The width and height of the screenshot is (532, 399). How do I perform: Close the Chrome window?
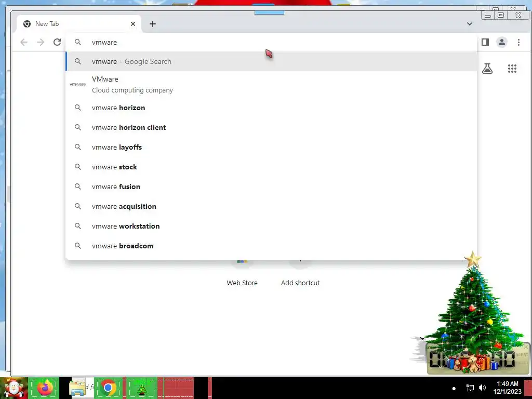tap(518, 15)
